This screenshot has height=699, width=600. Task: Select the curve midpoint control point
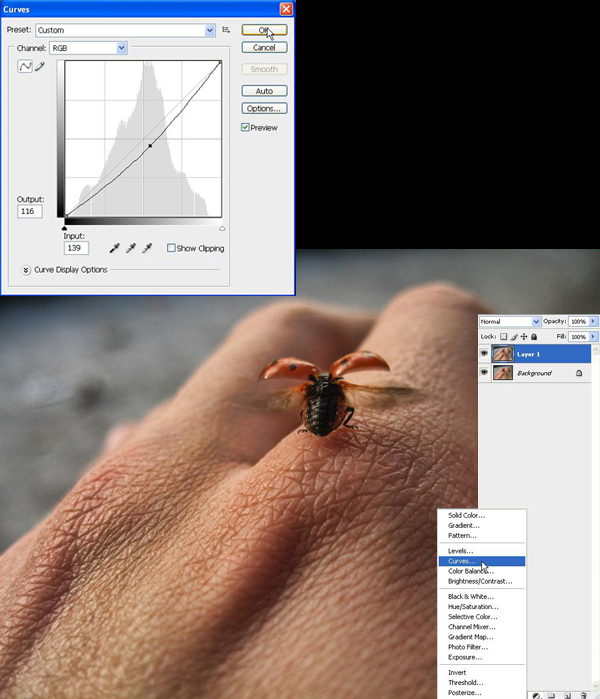(150, 145)
